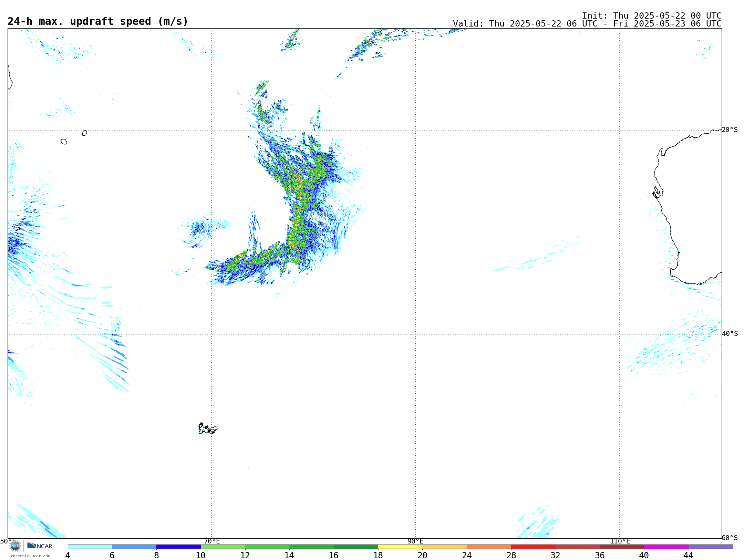This screenshot has width=744, height=560.
Task: Click the green 14-16 colorbar swatch
Action: pyautogui.click(x=312, y=547)
